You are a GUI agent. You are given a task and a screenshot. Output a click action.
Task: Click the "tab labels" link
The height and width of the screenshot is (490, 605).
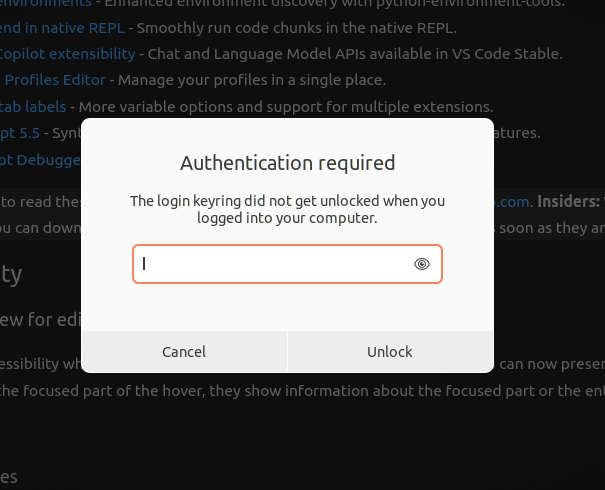click(33, 105)
